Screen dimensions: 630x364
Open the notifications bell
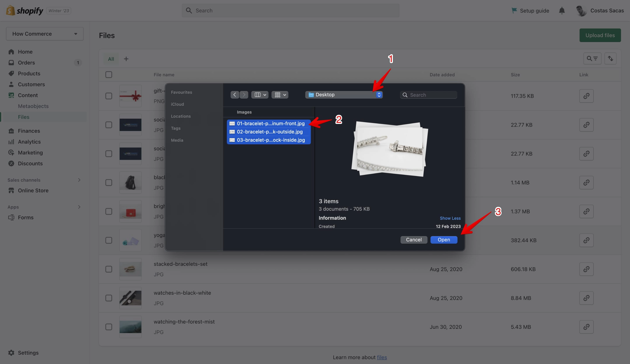[562, 10]
